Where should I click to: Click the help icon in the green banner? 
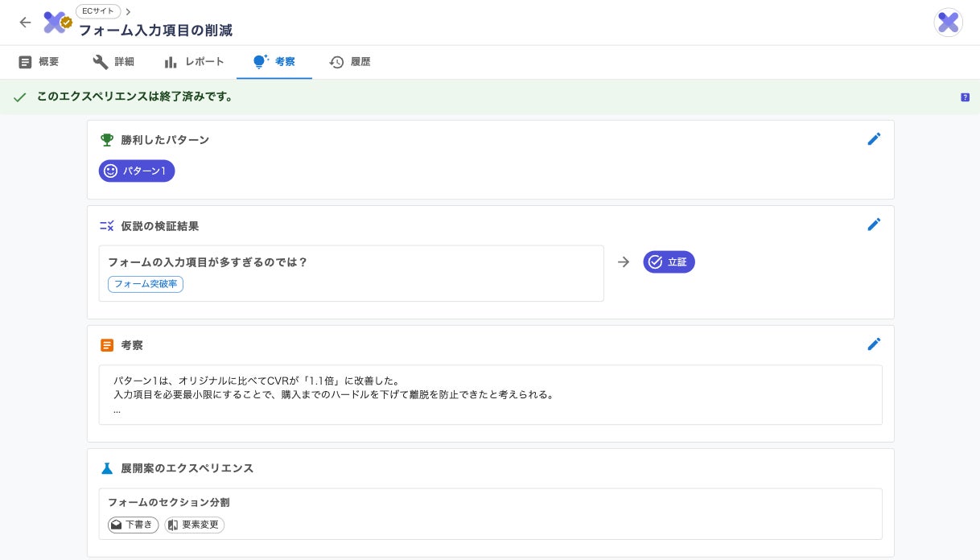(965, 97)
